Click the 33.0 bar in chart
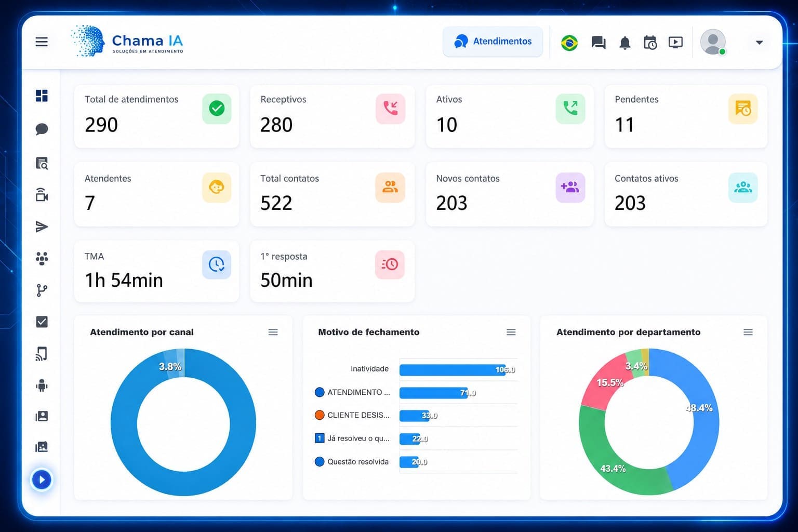Image resolution: width=798 pixels, height=532 pixels. 416,416
